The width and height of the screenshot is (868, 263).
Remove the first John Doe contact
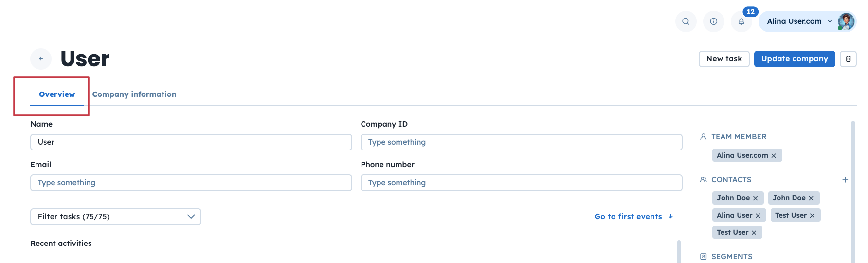pos(756,198)
